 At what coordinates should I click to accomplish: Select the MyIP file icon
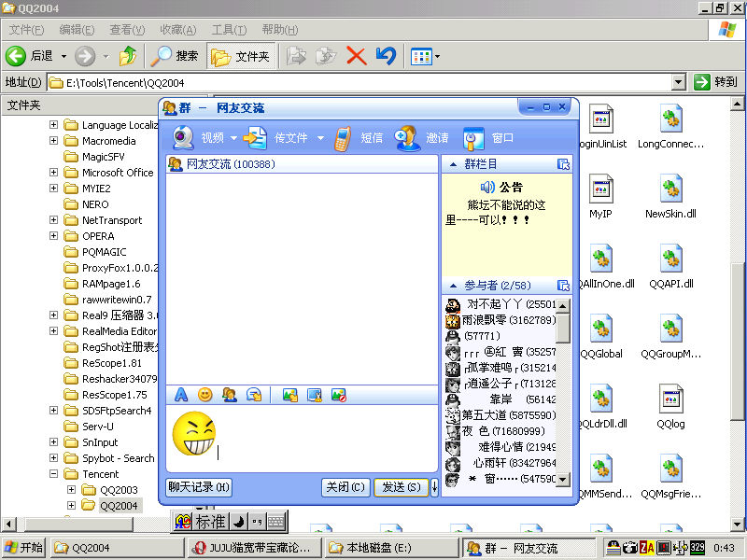[600, 189]
